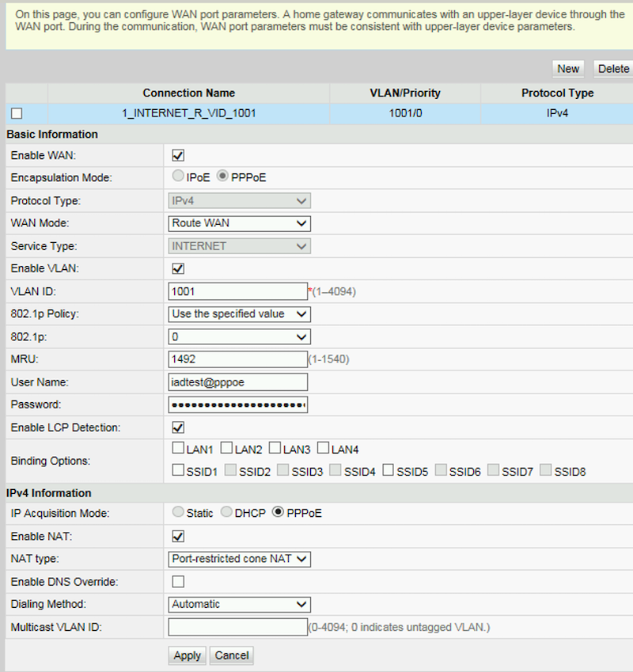The height and width of the screenshot is (672, 633).
Task: Choose PPPoE encapsulation mode
Action: (x=222, y=176)
